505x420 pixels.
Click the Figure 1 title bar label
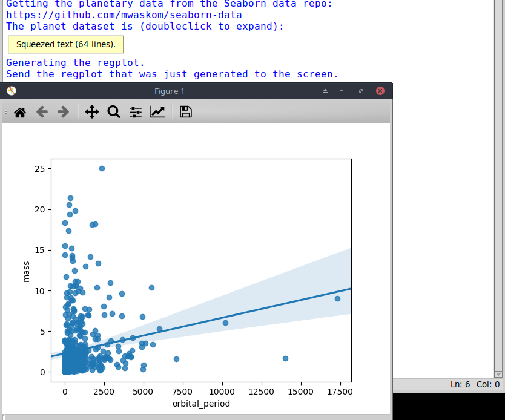click(169, 91)
